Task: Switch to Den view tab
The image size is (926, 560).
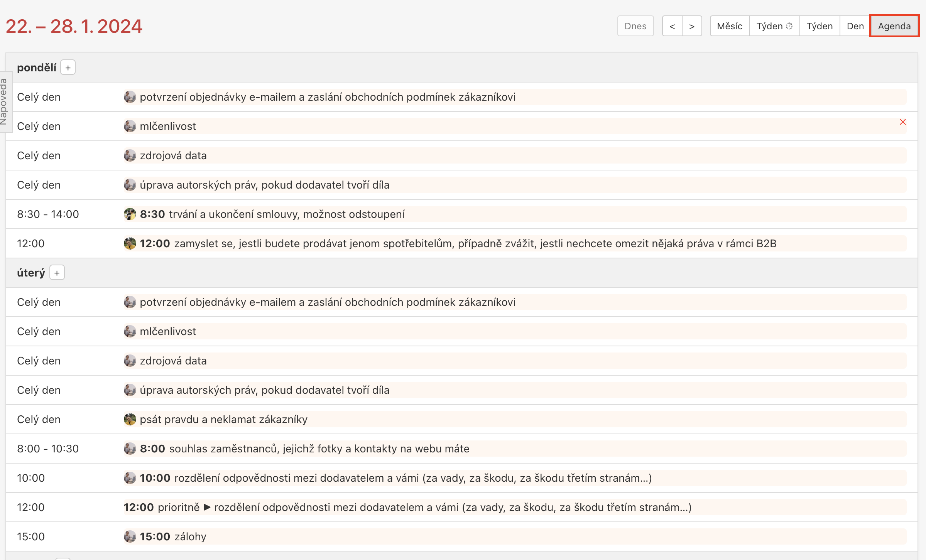Action: 855,26
